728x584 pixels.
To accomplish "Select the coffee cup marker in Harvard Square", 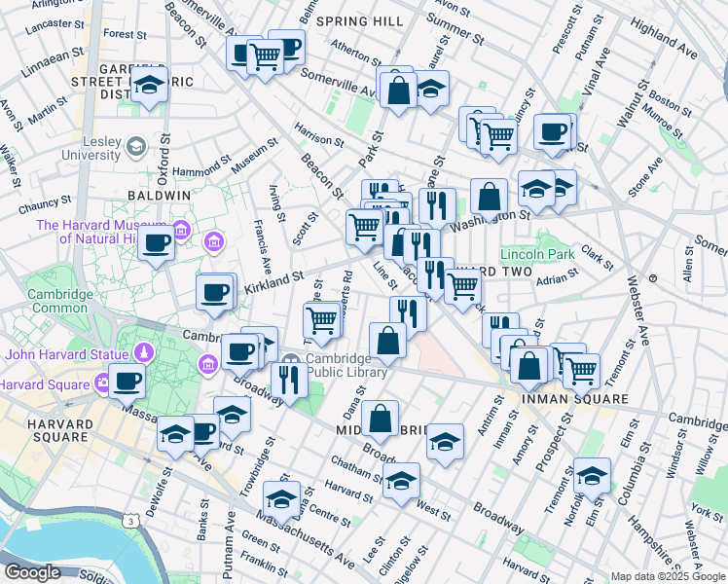I will (x=127, y=381).
